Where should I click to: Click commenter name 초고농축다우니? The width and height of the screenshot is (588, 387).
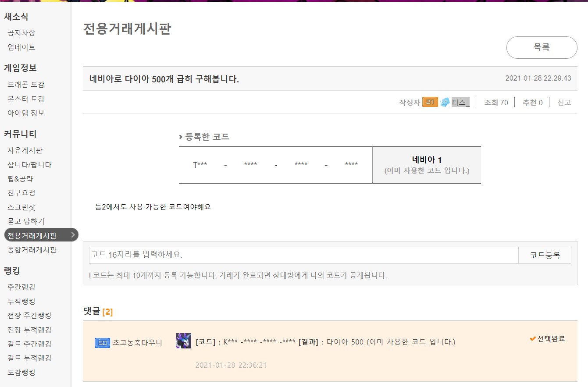click(137, 343)
